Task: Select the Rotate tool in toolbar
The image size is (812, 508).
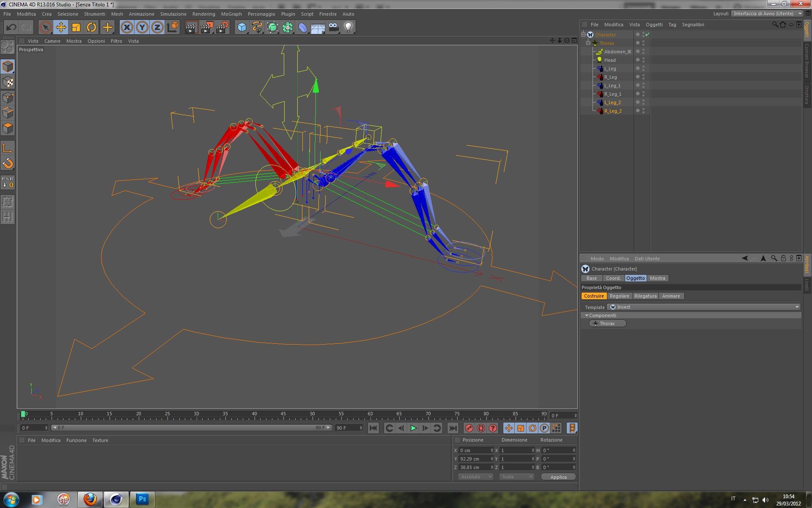Action: point(91,28)
